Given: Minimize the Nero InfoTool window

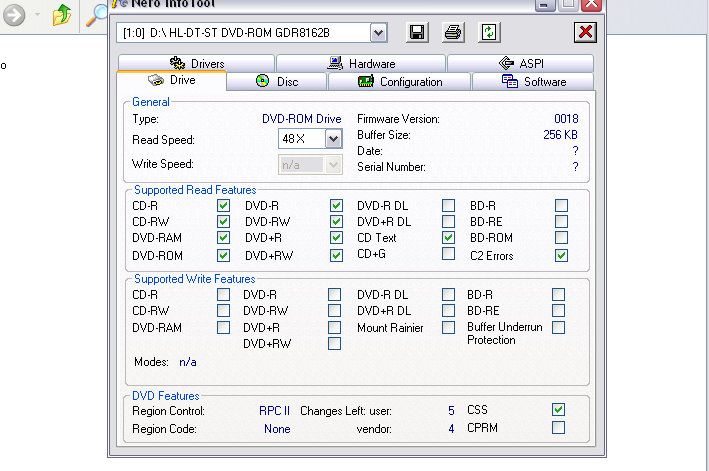Looking at the screenshot, I should 544,5.
